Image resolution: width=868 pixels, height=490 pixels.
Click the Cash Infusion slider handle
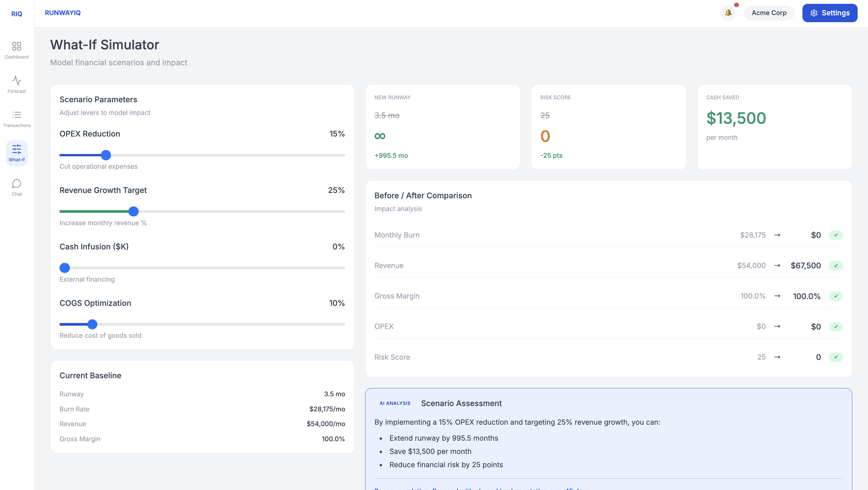pos(65,268)
